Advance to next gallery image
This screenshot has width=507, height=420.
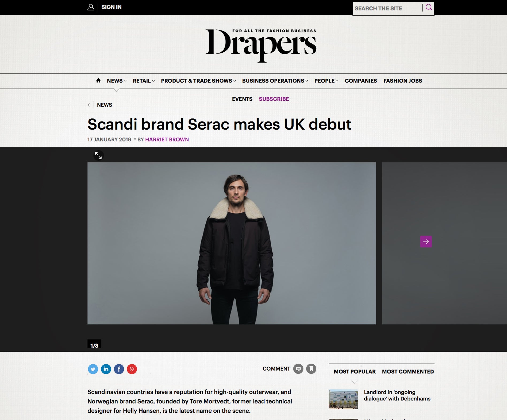point(426,242)
